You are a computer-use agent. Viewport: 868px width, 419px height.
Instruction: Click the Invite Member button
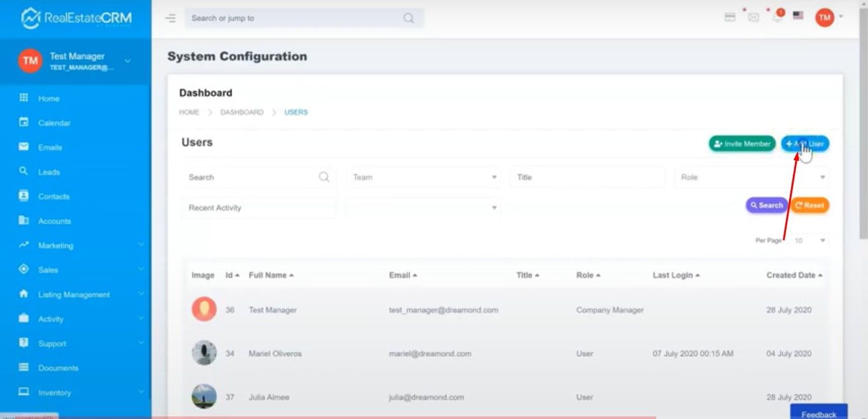point(742,144)
